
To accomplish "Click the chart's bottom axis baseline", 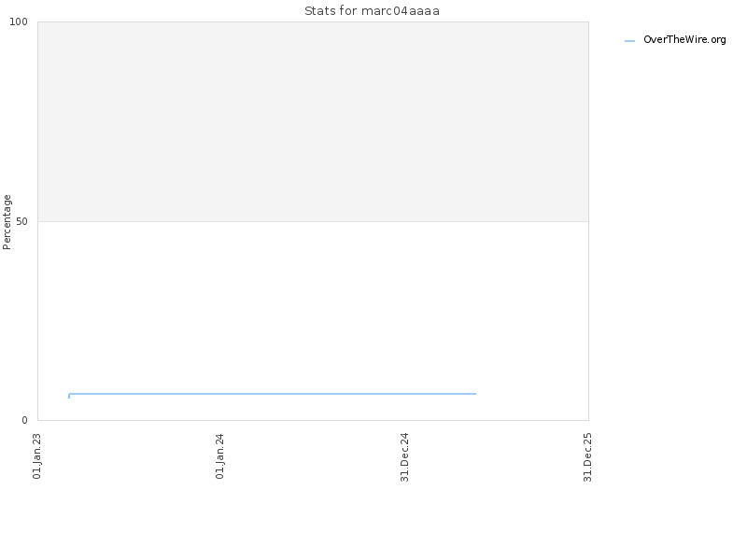I will pyautogui.click(x=313, y=420).
